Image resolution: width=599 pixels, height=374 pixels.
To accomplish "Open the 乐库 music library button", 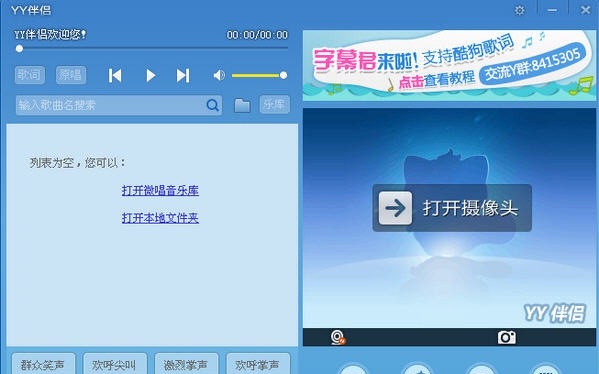I will [x=275, y=105].
